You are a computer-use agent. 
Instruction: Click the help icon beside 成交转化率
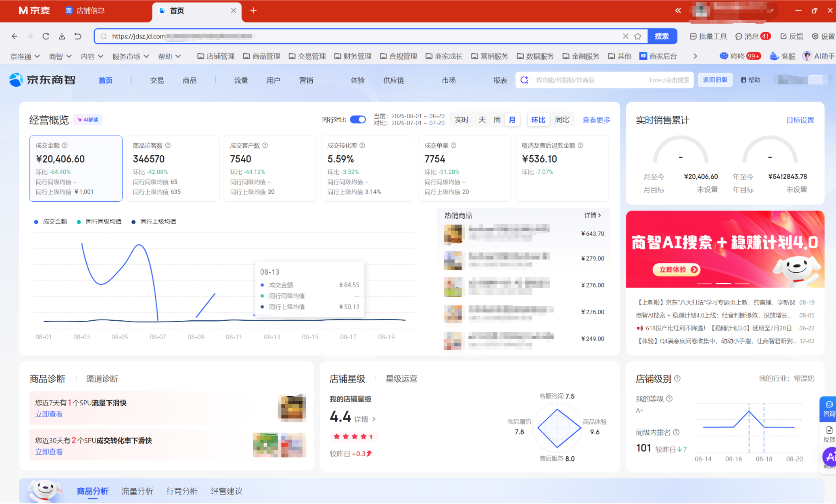tap(362, 145)
